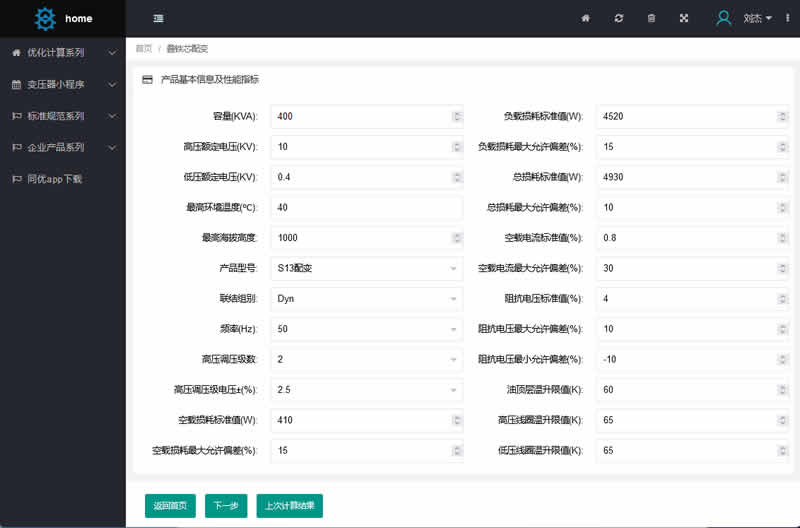Open the 产品型号 dropdown

coord(366,268)
